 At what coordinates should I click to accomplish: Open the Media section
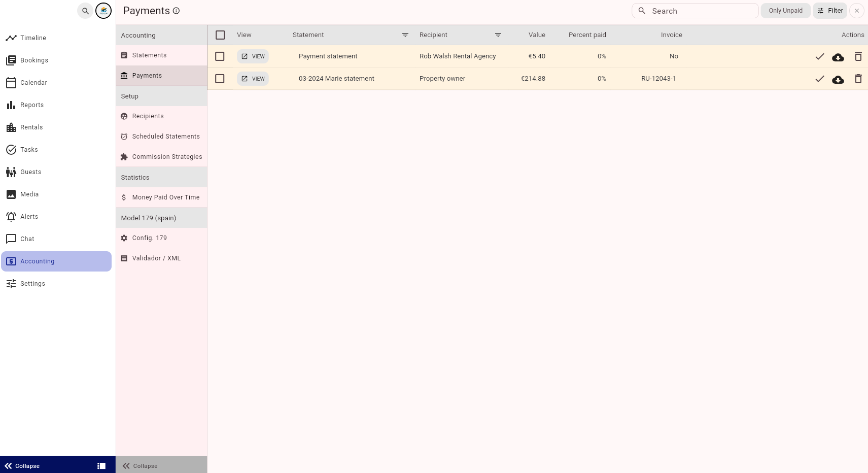56,194
